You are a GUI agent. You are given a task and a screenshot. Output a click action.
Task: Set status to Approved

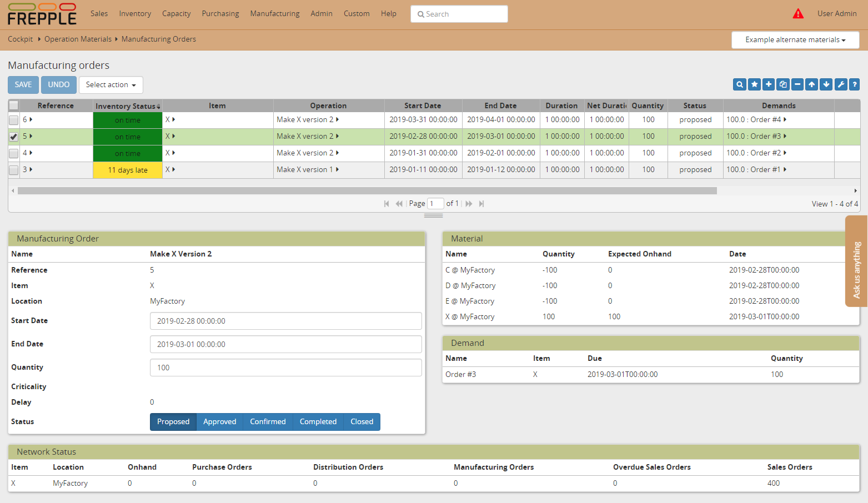[x=219, y=422]
